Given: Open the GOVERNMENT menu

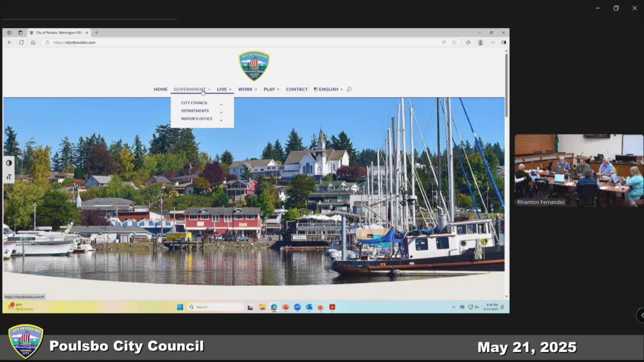Looking at the screenshot, I should (192, 89).
